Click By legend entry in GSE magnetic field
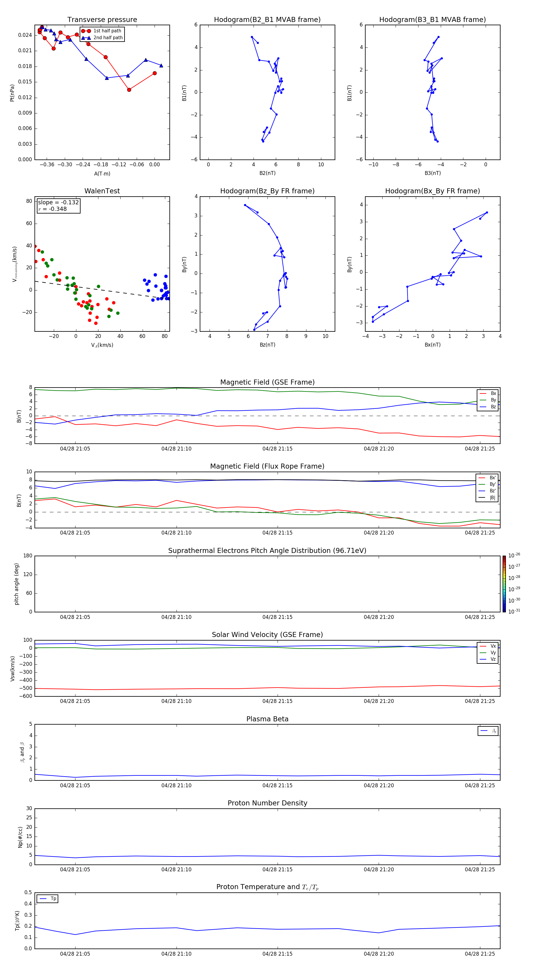Viewport: 535px width, 980px height. tap(488, 400)
